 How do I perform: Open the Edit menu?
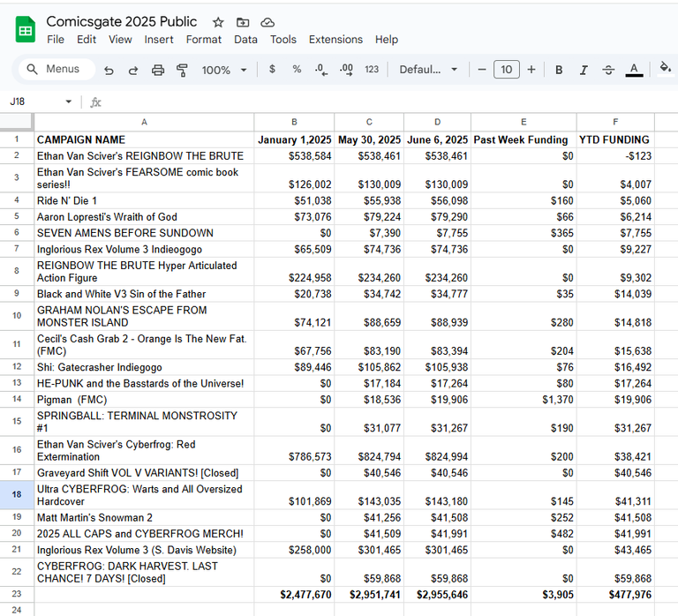point(87,40)
